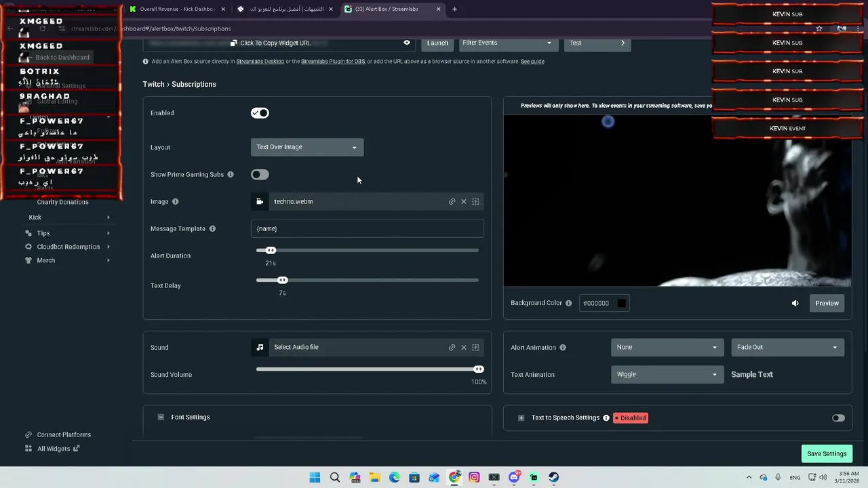Click the Message Template field containing {name}
The image size is (868, 488).
tap(367, 228)
